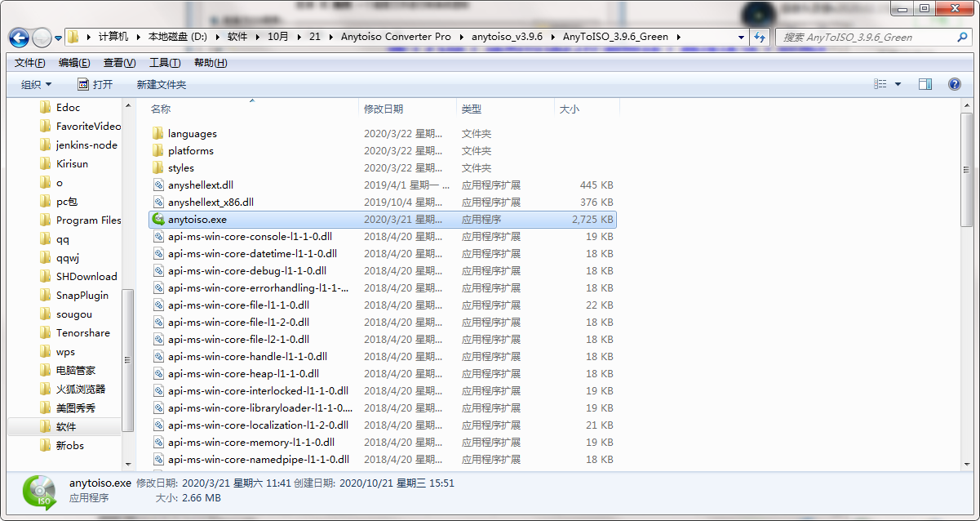Expand the breadcrumb arrow after 10月

click(x=299, y=37)
